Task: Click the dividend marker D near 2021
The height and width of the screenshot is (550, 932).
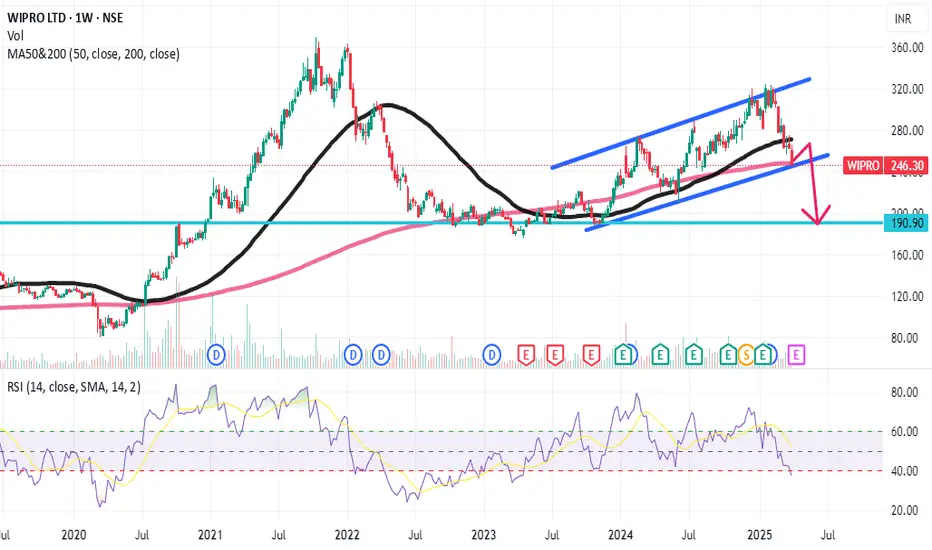Action: click(x=216, y=356)
